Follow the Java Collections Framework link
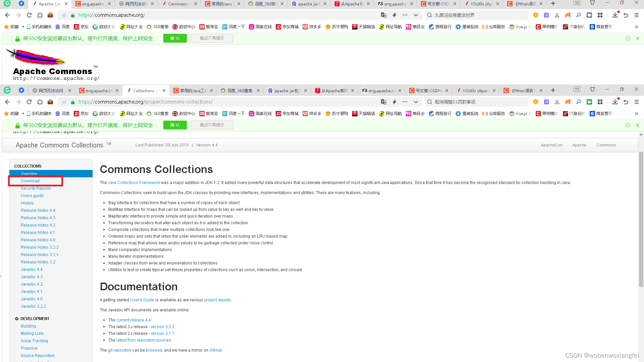The width and height of the screenshot is (644, 362). point(134,183)
